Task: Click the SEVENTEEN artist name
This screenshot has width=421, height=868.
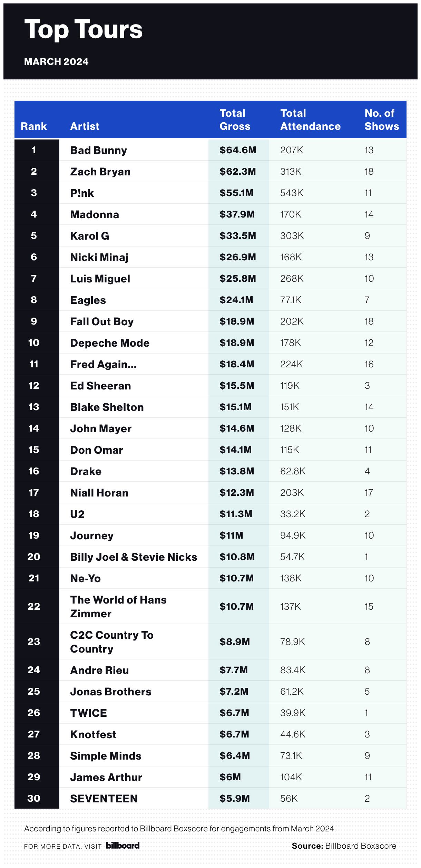Action: coord(104,799)
